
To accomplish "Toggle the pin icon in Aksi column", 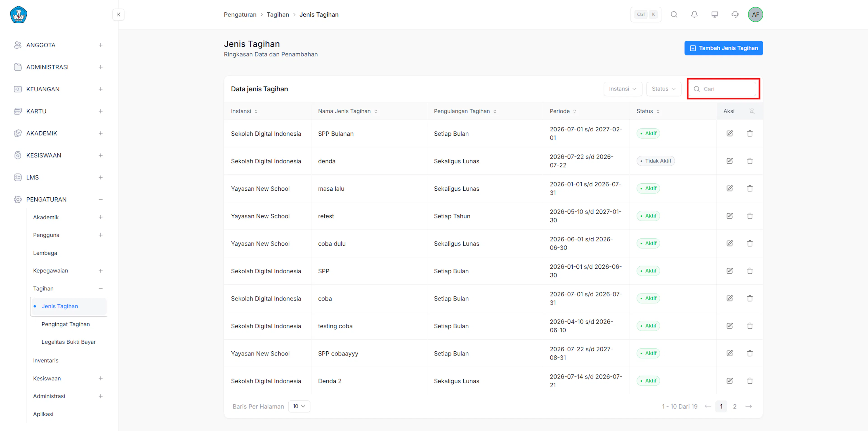I will tap(752, 111).
